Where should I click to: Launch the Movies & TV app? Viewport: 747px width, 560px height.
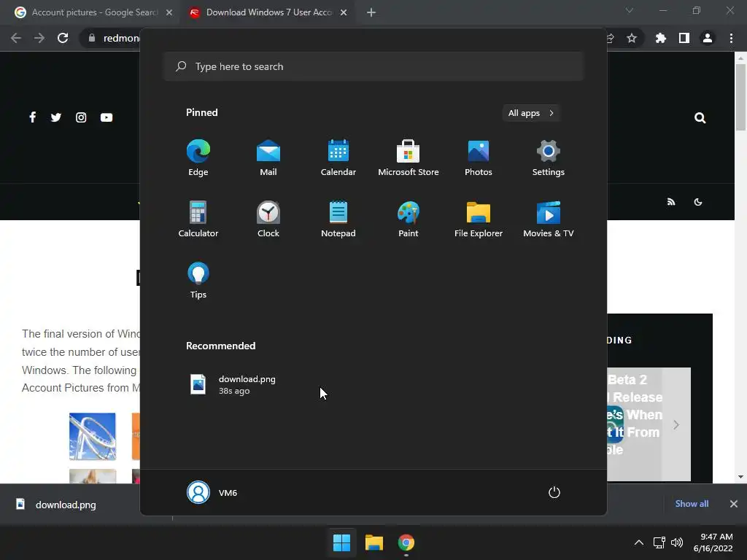point(549,219)
